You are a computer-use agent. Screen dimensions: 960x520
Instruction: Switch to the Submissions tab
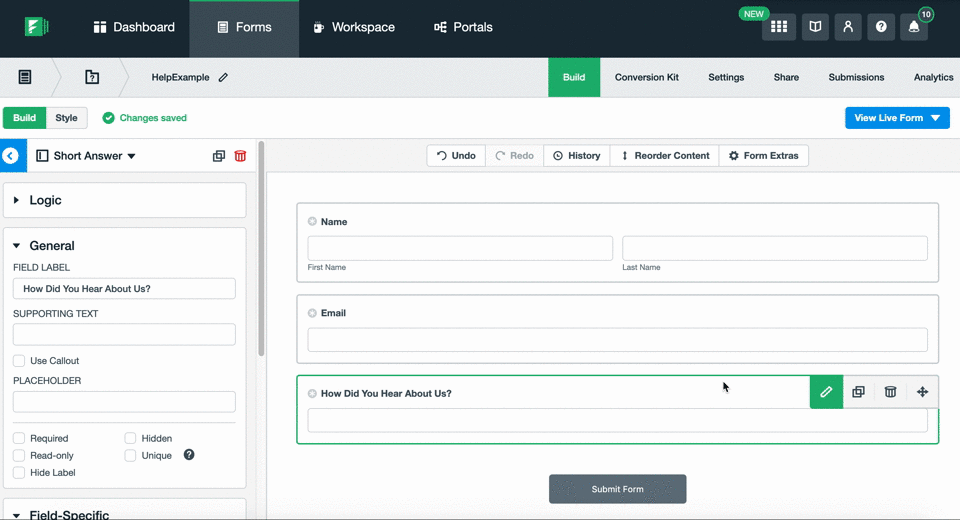(x=856, y=77)
